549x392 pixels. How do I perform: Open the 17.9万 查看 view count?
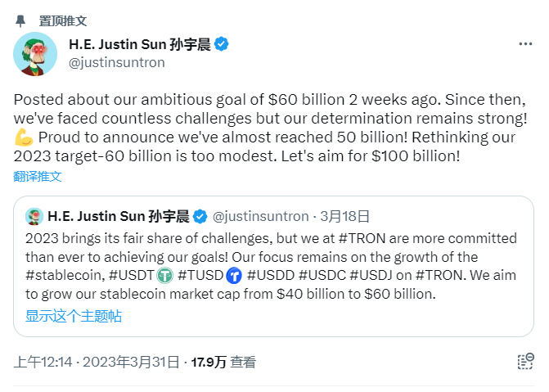[223, 362]
